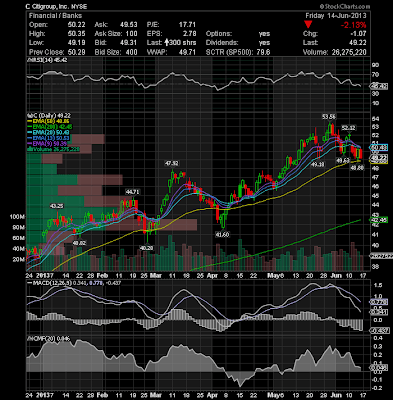Click the Dividends yes value
Viewport: 393px width, 400px height.
[x=264, y=43]
